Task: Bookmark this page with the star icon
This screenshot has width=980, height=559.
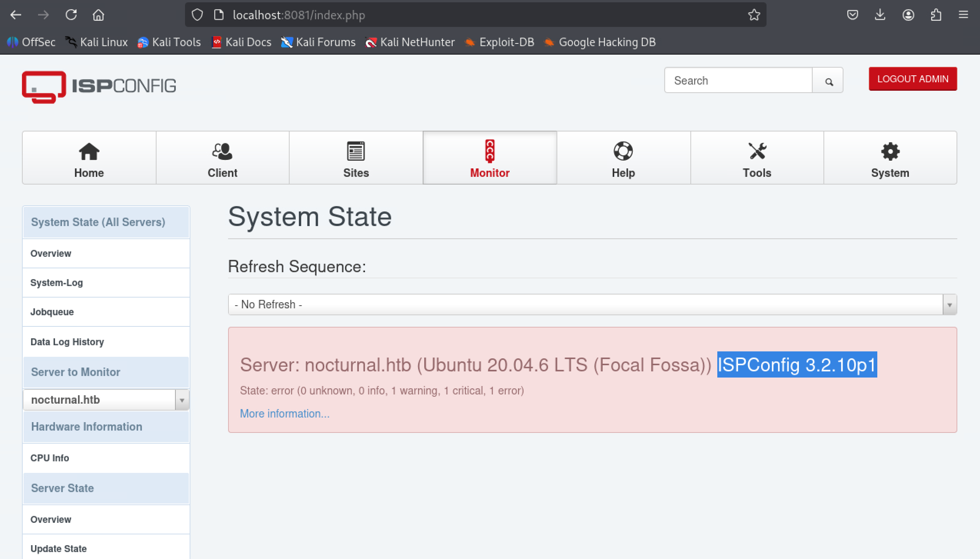Action: pyautogui.click(x=754, y=15)
